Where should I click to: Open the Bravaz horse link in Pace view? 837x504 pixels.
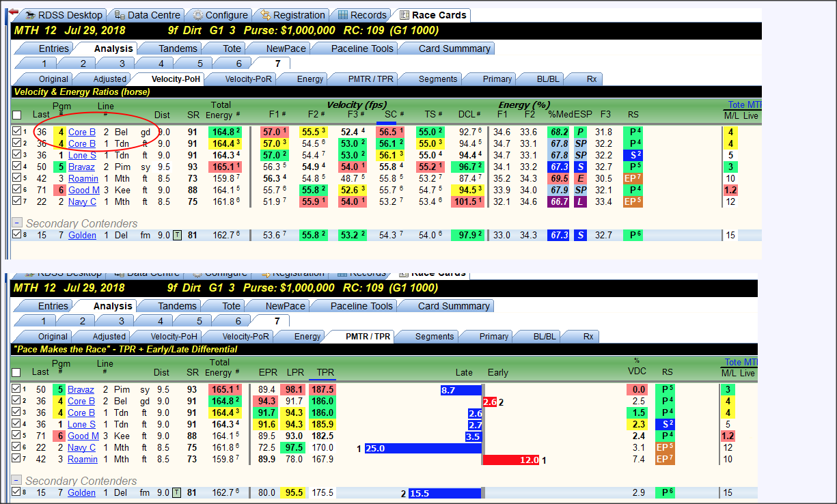click(x=81, y=390)
